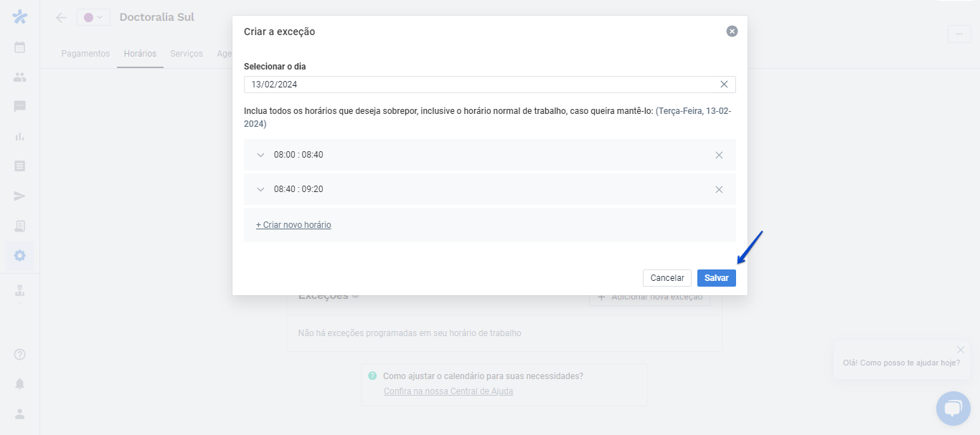Open the send campaigns arrow icon
Viewport: 980px width, 435px height.
pos(20,196)
